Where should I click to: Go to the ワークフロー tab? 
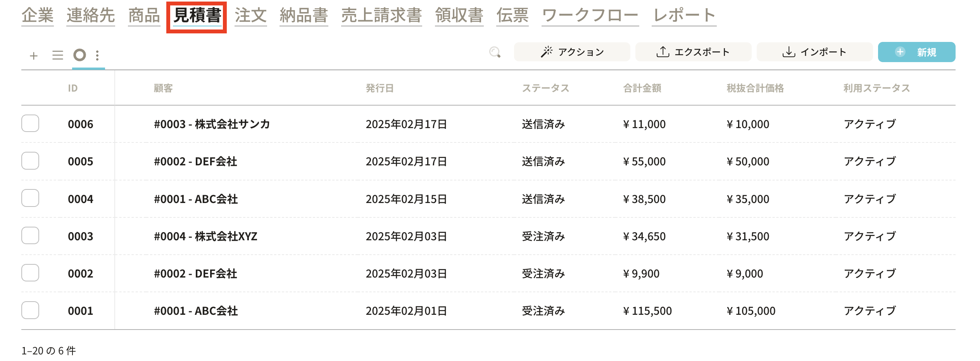click(x=590, y=16)
